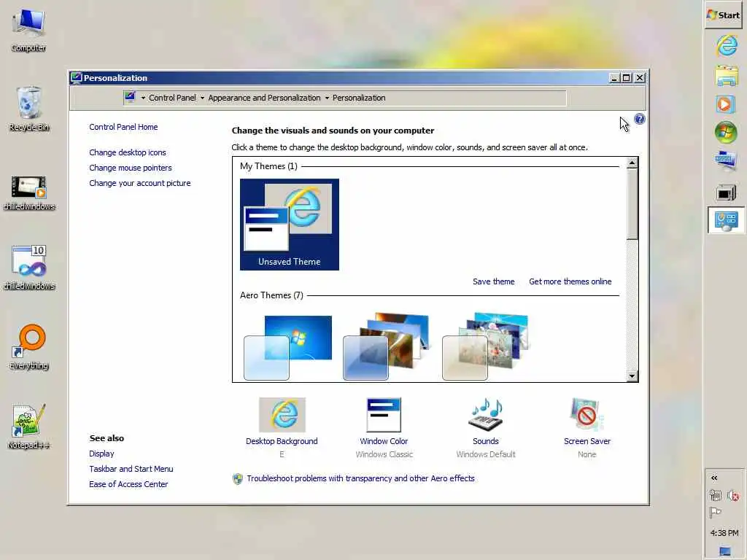Image resolution: width=747 pixels, height=560 pixels.
Task: Click Personalization window title bar icon
Action: coord(76,77)
